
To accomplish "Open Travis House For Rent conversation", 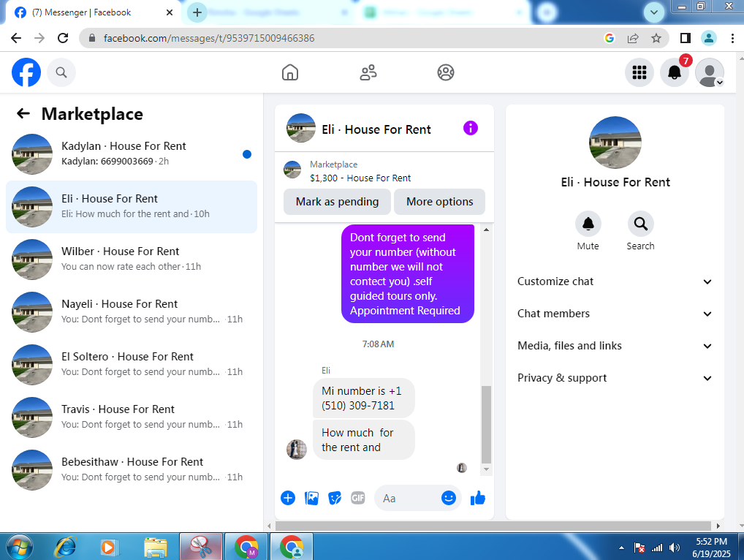I will (132, 417).
